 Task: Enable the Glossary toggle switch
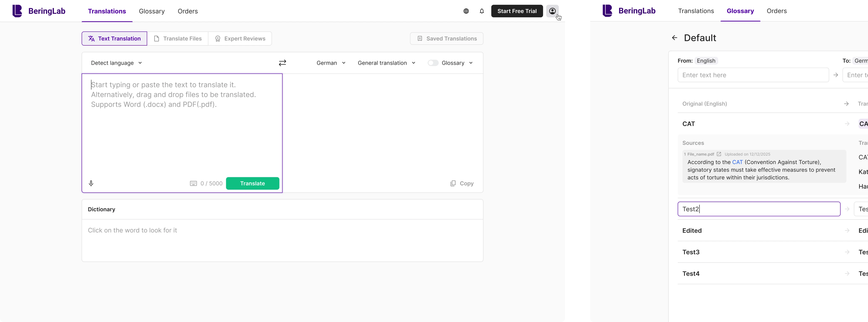click(433, 63)
